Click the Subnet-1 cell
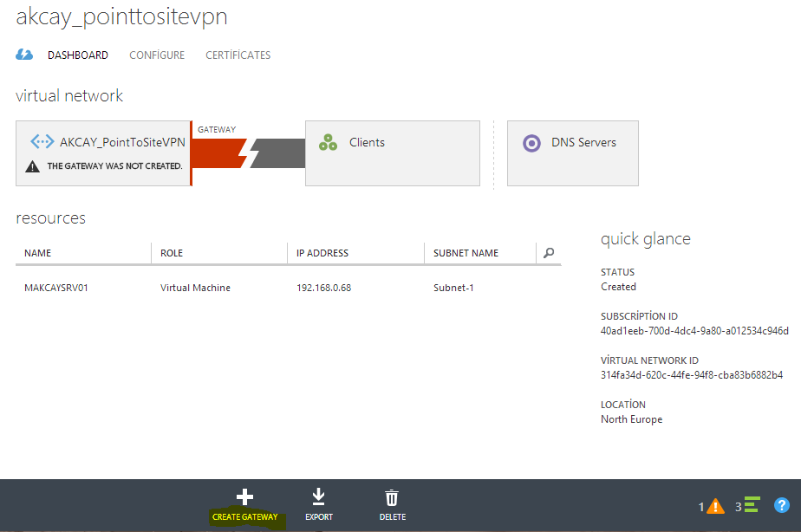The image size is (801, 532). click(453, 288)
